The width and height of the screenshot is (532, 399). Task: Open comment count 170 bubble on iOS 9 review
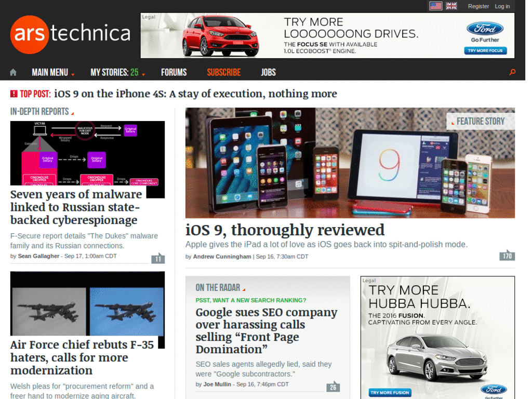coord(507,256)
